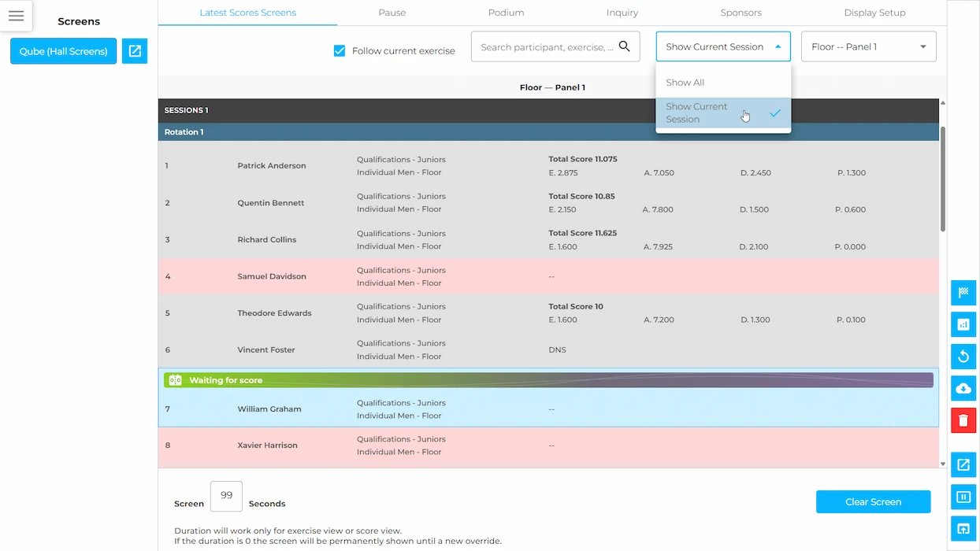
Task: Open the external link icon beside Qube button
Action: 135,51
